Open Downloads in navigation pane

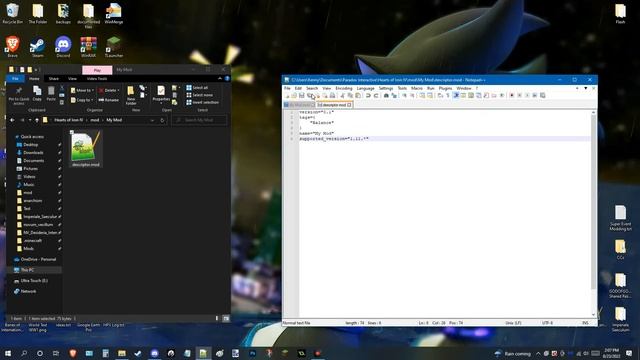click(x=33, y=153)
